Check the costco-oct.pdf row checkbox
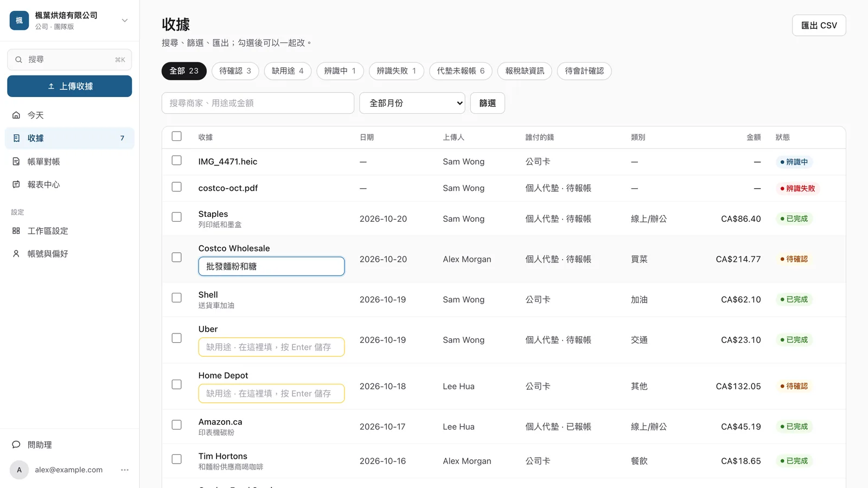Image resolution: width=868 pixels, height=488 pixels. click(x=177, y=187)
